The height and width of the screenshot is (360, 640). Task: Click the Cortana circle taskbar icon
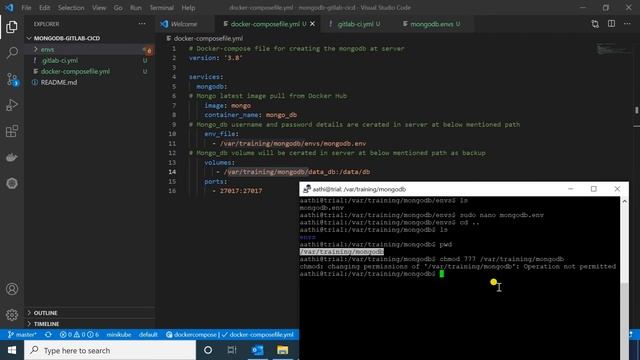pos(208,350)
